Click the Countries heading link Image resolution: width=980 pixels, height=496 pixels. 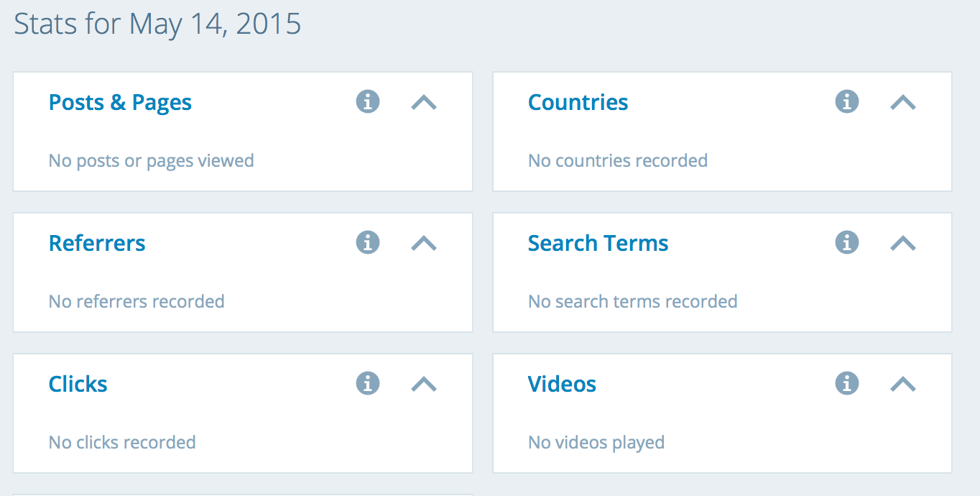coord(578,103)
